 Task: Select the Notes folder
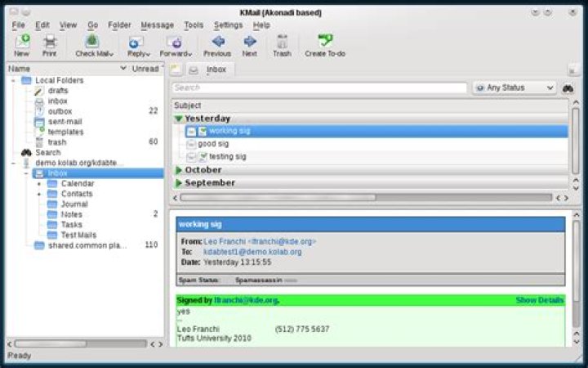(71, 214)
